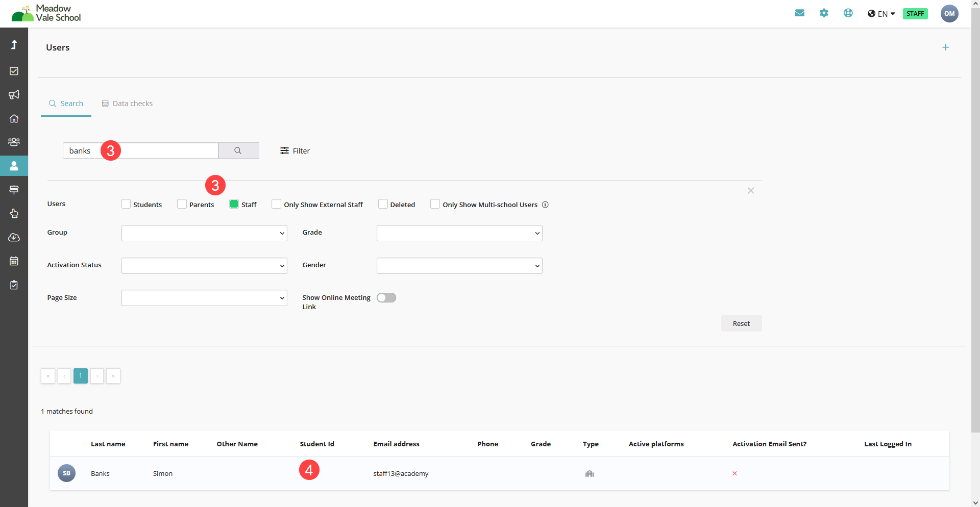Click the magnifier search button
The image size is (980, 507).
(x=238, y=150)
